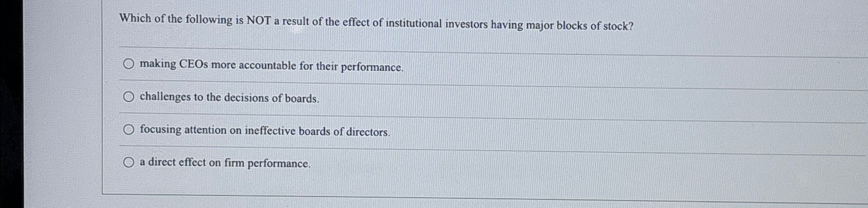
Task: Select the "making CEOs more accountable" radio button
Action: [x=129, y=64]
